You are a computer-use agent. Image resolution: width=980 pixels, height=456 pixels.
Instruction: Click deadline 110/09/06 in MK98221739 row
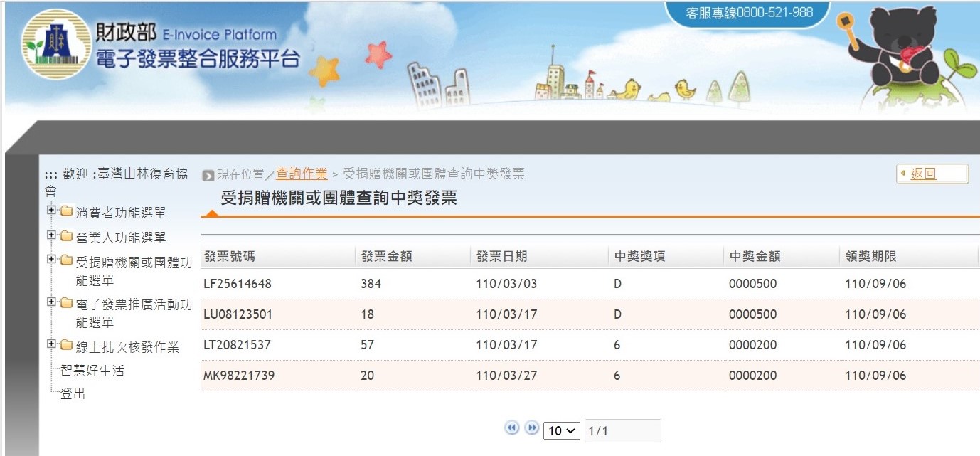875,376
